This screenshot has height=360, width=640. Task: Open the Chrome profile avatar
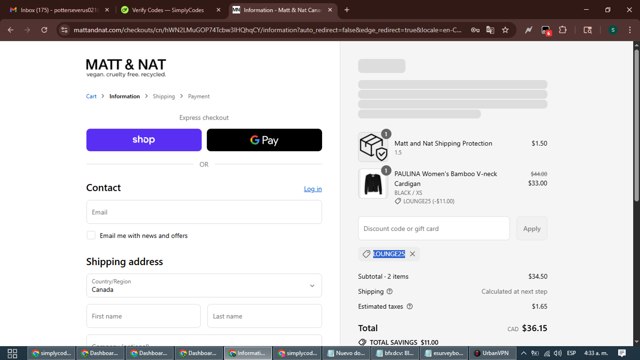click(613, 30)
